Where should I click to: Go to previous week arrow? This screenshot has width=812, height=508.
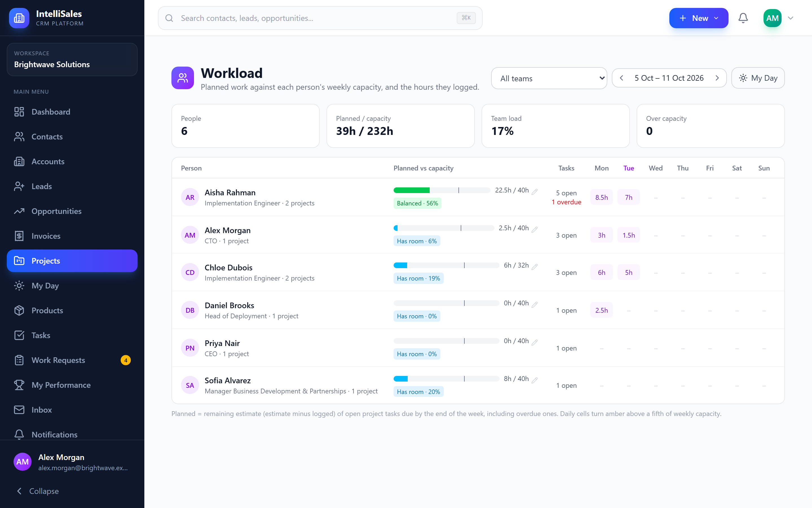(x=621, y=78)
